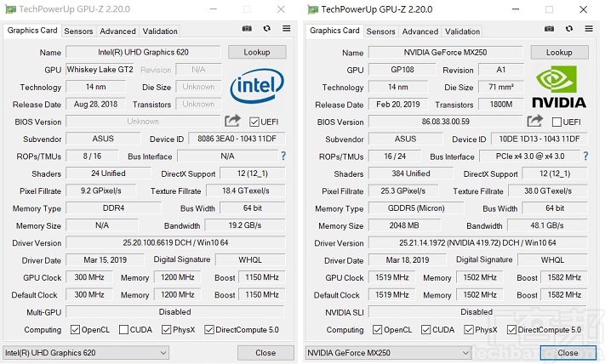The height and width of the screenshot is (364, 605).
Task: Click the NVIDIA SLI Disabled field
Action: coord(477,311)
